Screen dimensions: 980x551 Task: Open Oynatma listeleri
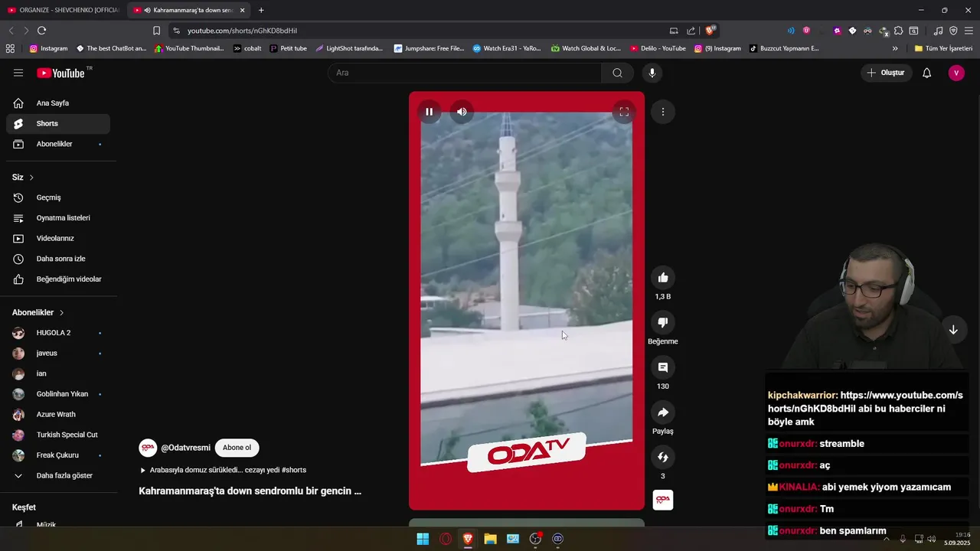[x=58, y=218]
